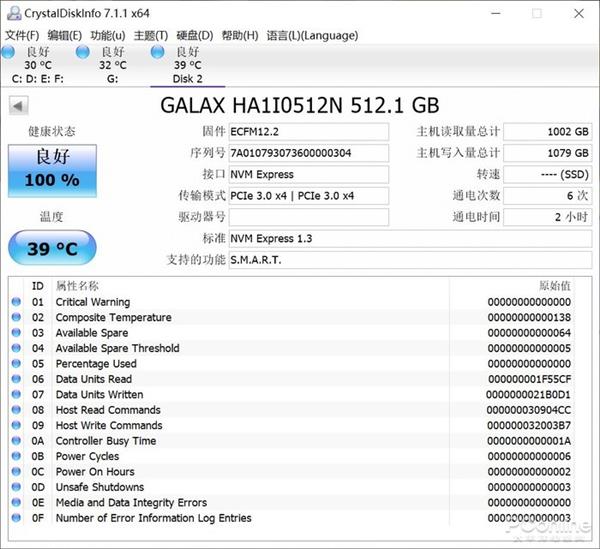The height and width of the screenshot is (549, 600).
Task: Click the status dot for Number of Error Information Log Entries
Action: pyautogui.click(x=16, y=517)
